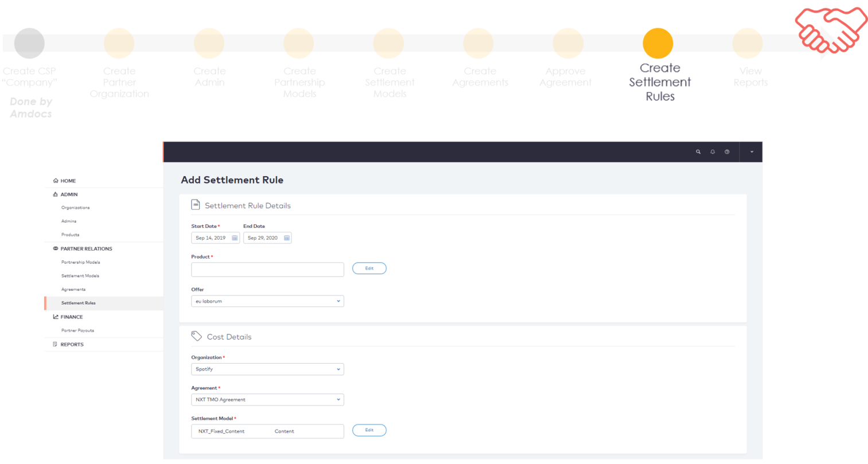The height and width of the screenshot is (464, 868).
Task: Click the REPORTS label in the sidebar
Action: 72,345
